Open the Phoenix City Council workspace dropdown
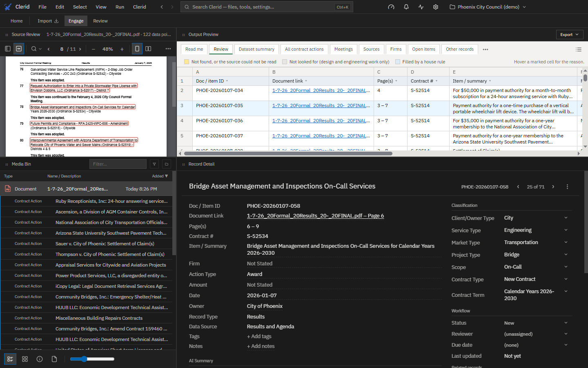The image size is (588, 368). (488, 7)
